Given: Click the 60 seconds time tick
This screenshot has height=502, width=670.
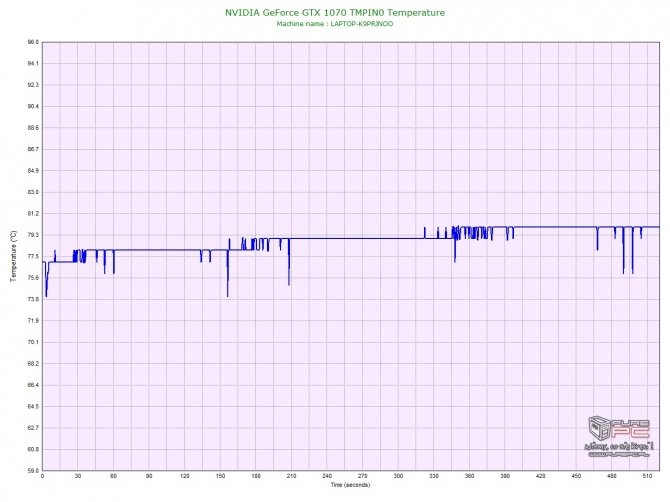Looking at the screenshot, I should [x=113, y=476].
